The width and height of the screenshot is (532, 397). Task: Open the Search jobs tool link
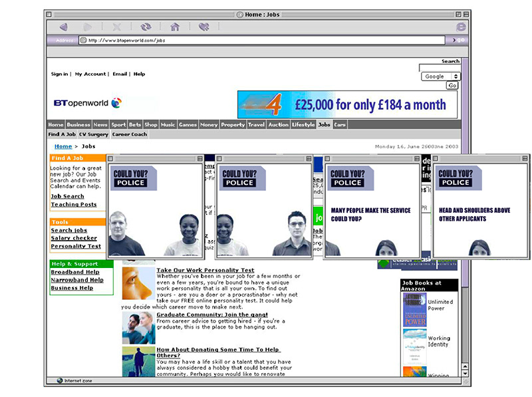(69, 230)
